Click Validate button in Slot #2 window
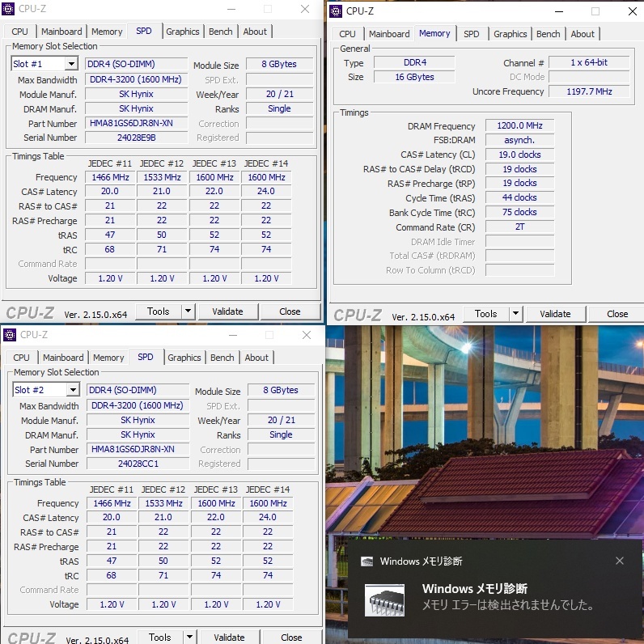Screen dimensions: 644x644 click(229, 638)
